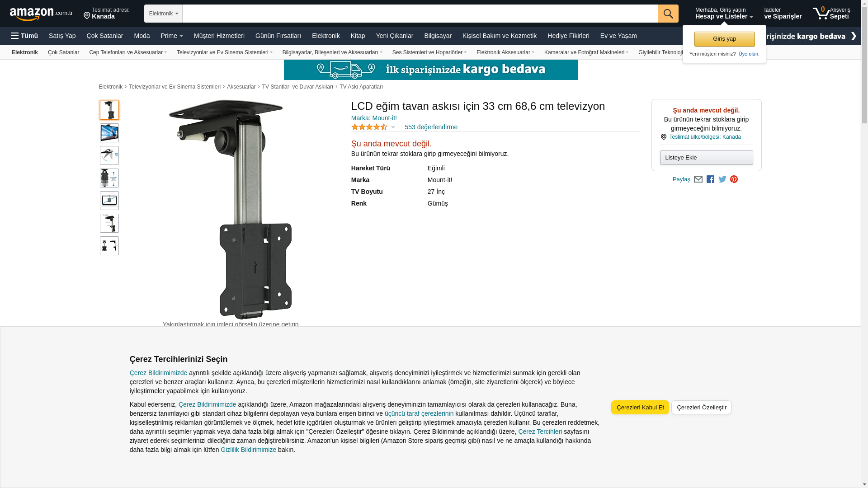Click the Amazon.com.tr logo

click(x=41, y=14)
